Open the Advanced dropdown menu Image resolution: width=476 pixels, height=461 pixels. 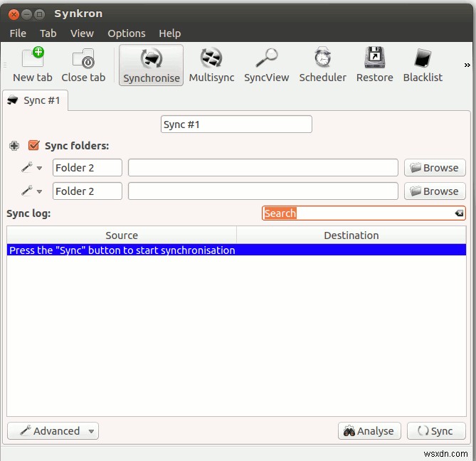[x=53, y=430]
